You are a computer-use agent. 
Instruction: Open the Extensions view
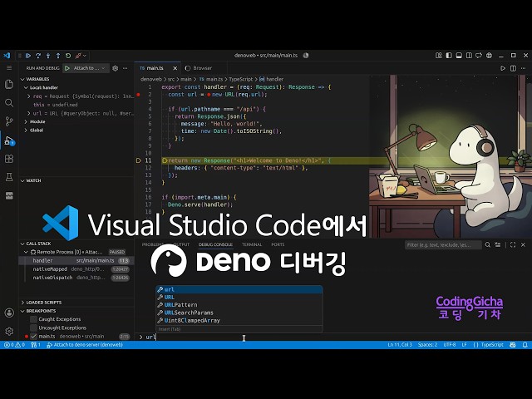pos(9,159)
